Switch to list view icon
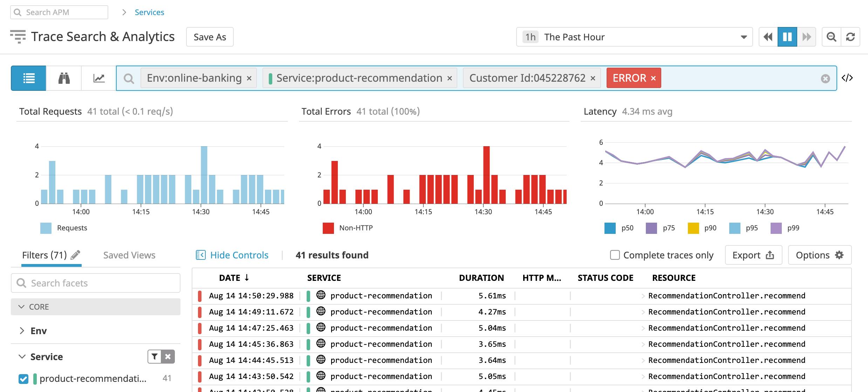 [x=28, y=78]
